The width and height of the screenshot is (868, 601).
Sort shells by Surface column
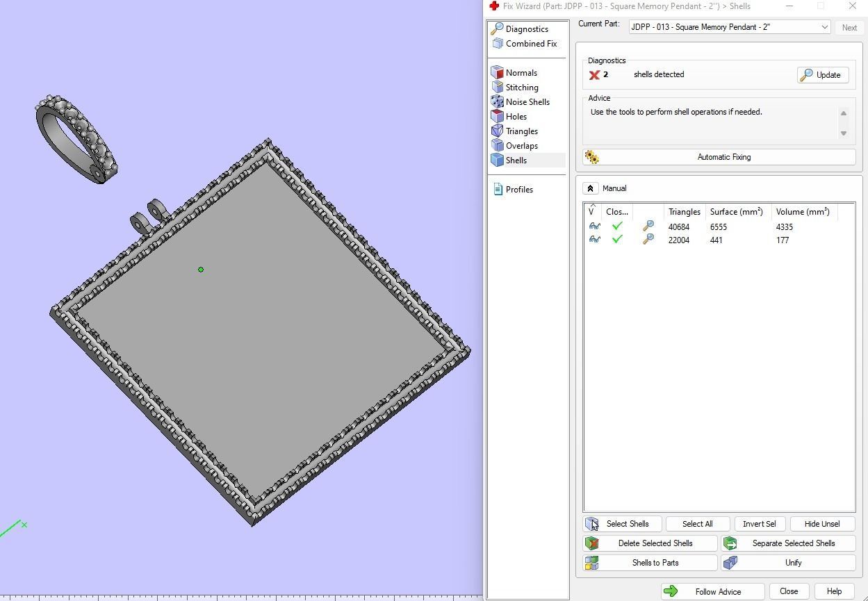pos(737,212)
